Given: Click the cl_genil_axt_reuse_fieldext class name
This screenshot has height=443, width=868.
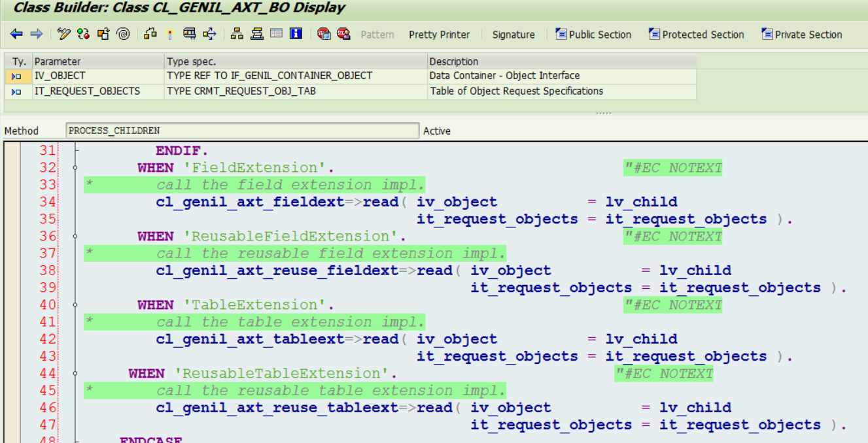Looking at the screenshot, I should (277, 271).
